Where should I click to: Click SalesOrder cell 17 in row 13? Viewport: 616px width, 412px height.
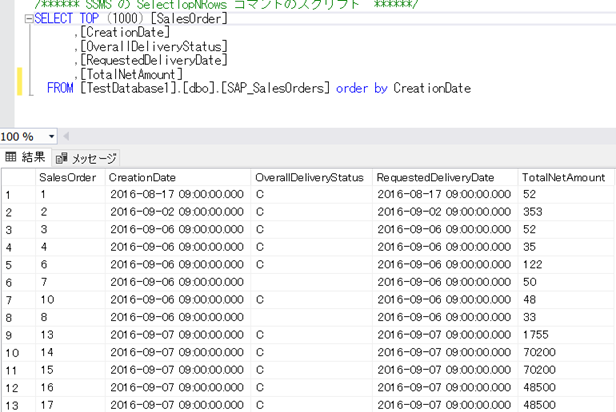(x=70, y=405)
